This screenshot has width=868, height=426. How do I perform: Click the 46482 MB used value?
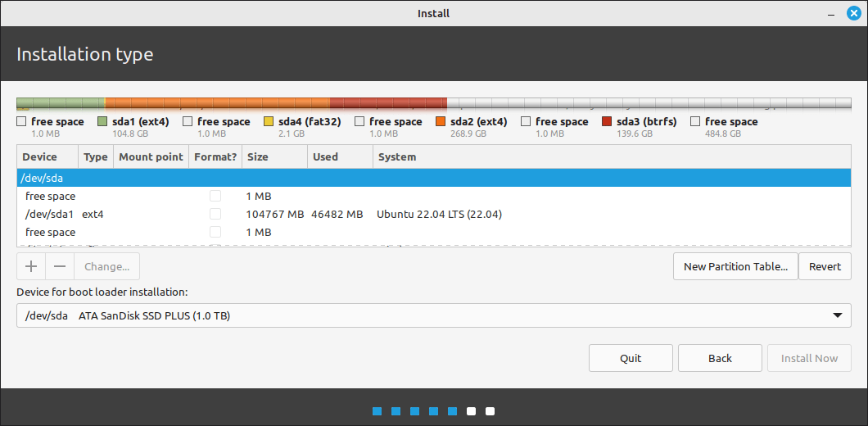pos(337,214)
